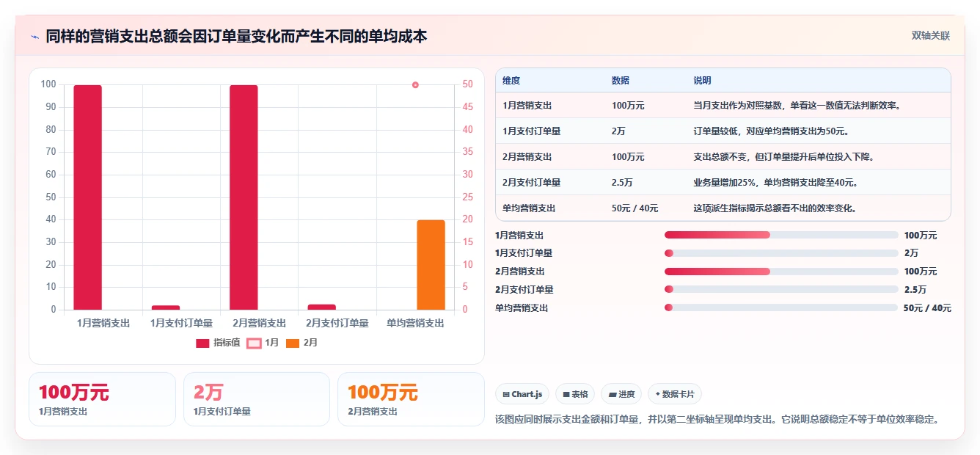Screen dimensions: 980x455
Task: Click the orange 单均营销支出 bar
Action: (x=431, y=265)
